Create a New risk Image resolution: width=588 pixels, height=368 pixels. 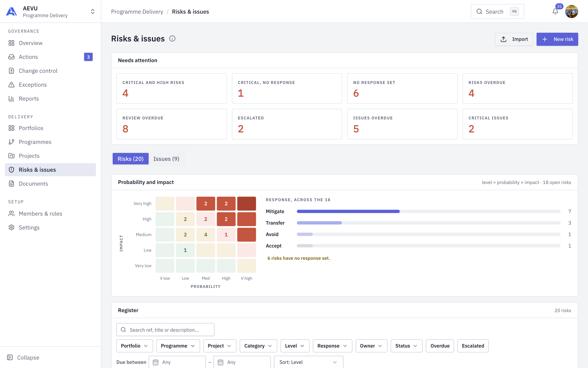pos(557,39)
